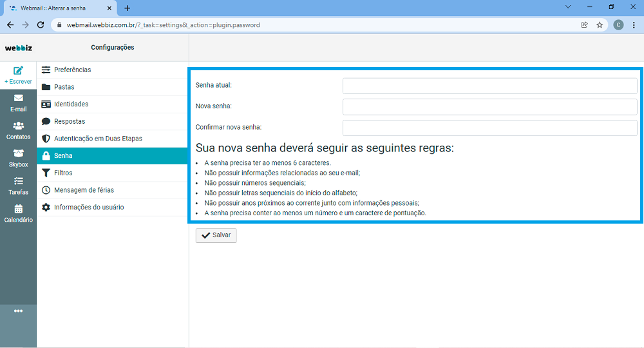Screen dimensions: 644x348
Task: Open the Calendário icon
Action: (x=18, y=209)
